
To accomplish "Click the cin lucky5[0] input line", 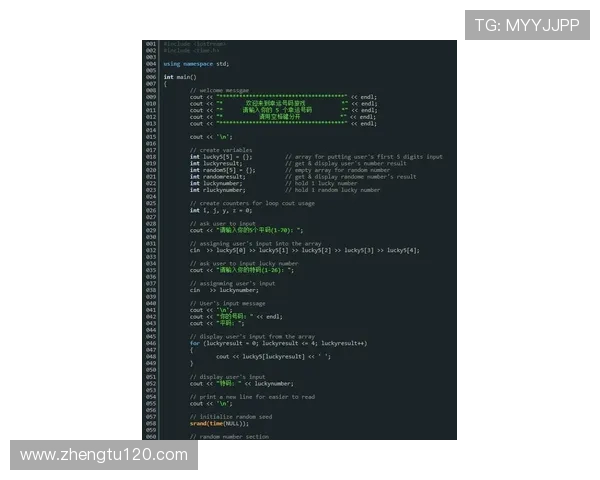I will coord(305,250).
